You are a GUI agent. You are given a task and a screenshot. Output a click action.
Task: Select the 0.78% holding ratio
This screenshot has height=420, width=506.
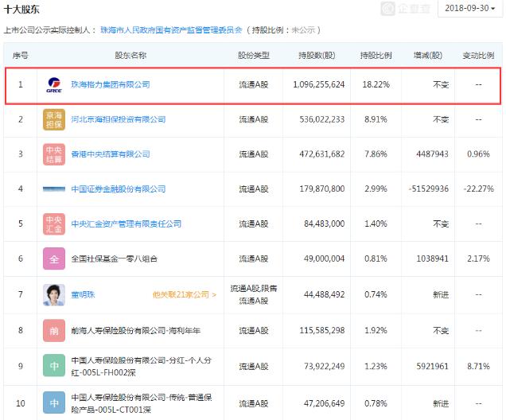tap(376, 403)
